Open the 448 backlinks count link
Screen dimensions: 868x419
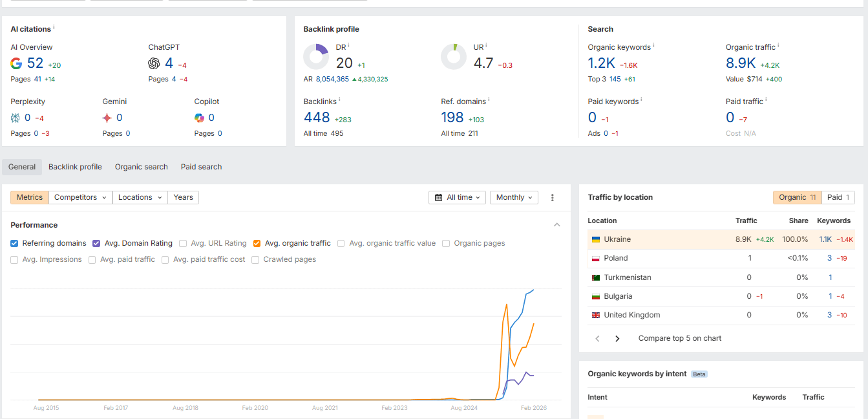point(317,117)
